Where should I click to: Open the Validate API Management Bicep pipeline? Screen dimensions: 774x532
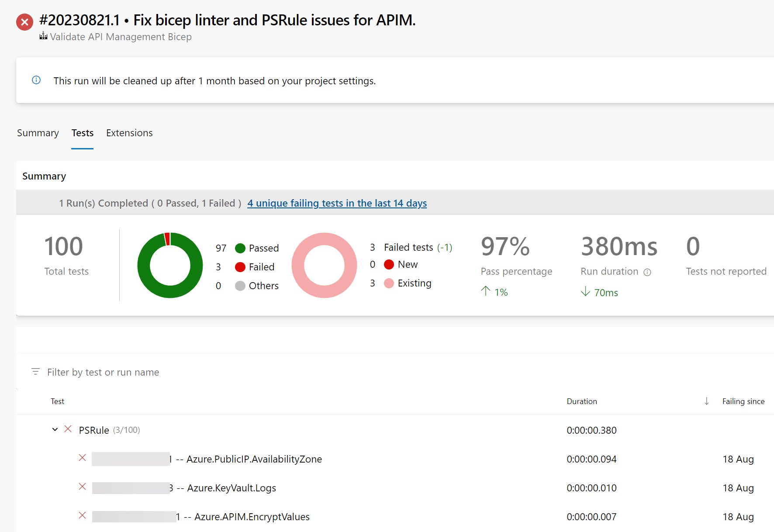[121, 37]
